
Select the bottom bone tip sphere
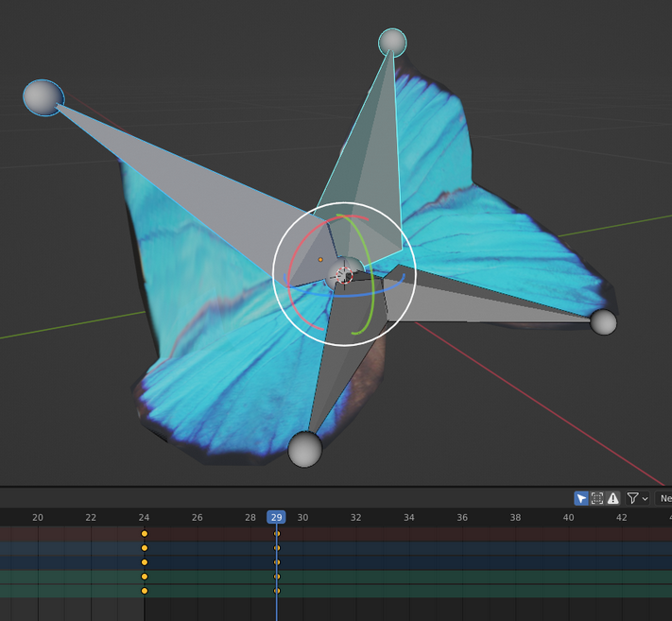pyautogui.click(x=304, y=449)
